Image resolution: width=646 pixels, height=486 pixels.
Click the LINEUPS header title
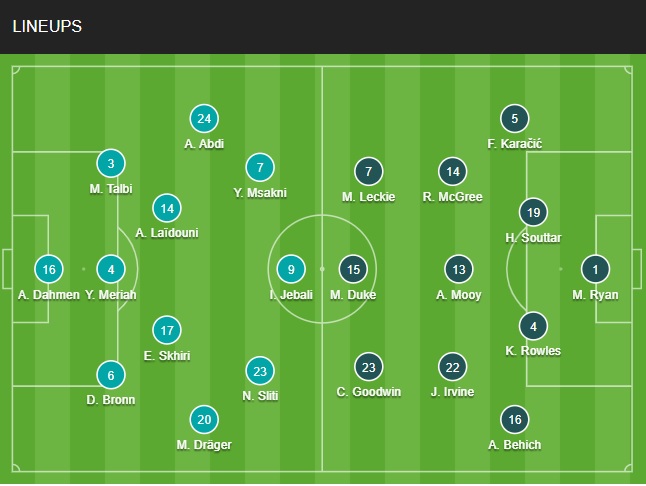pyautogui.click(x=47, y=27)
